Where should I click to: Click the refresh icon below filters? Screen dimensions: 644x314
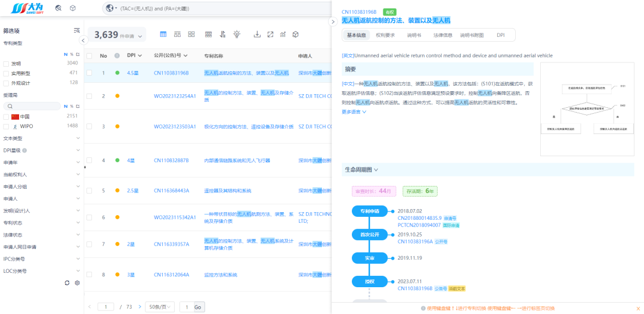coord(67,283)
